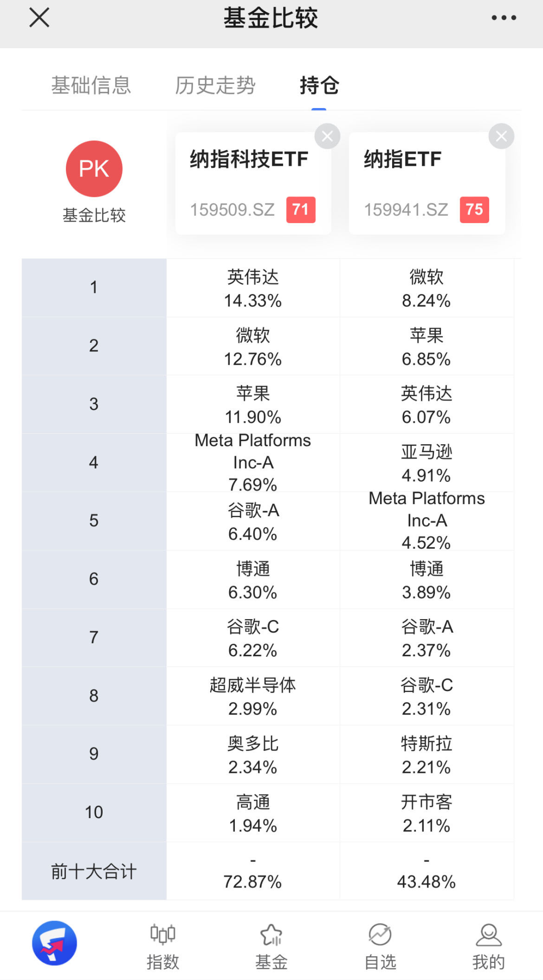Select 英伟达 14.33% holding cell
This screenshot has width=543, height=980.
[253, 288]
